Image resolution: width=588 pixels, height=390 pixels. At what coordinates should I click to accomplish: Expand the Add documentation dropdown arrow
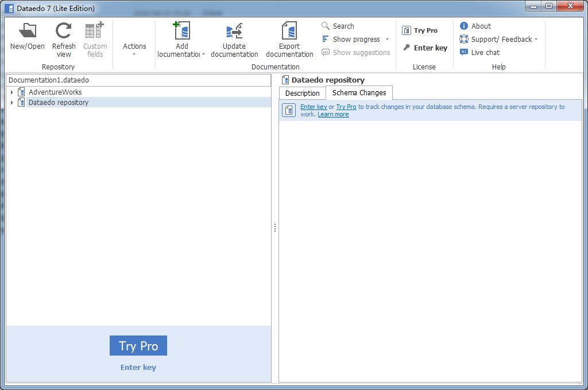point(204,54)
